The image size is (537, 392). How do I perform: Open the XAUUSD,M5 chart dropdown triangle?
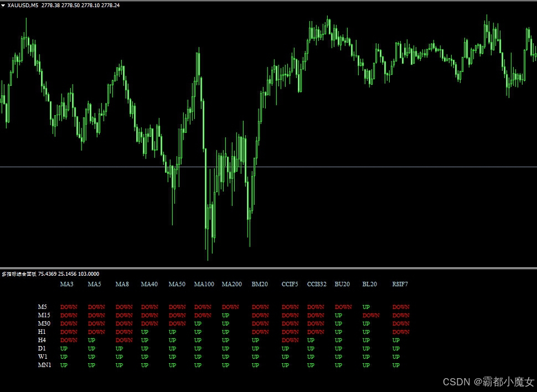point(3,6)
